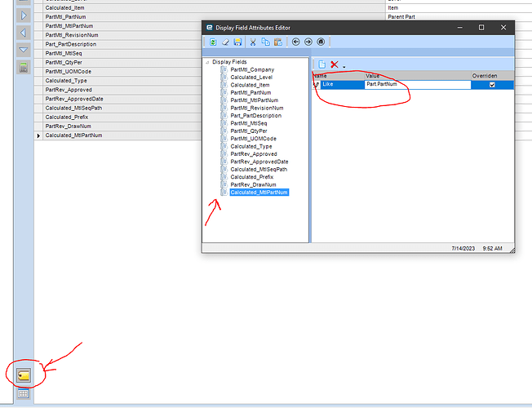Click the left-pointing triangle sidebar button

pyautogui.click(x=24, y=33)
